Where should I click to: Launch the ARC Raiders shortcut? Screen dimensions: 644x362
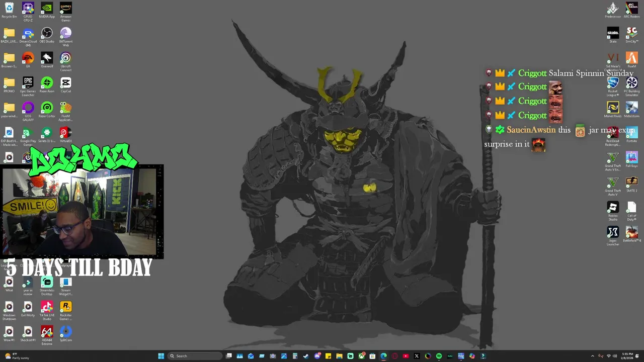click(631, 10)
